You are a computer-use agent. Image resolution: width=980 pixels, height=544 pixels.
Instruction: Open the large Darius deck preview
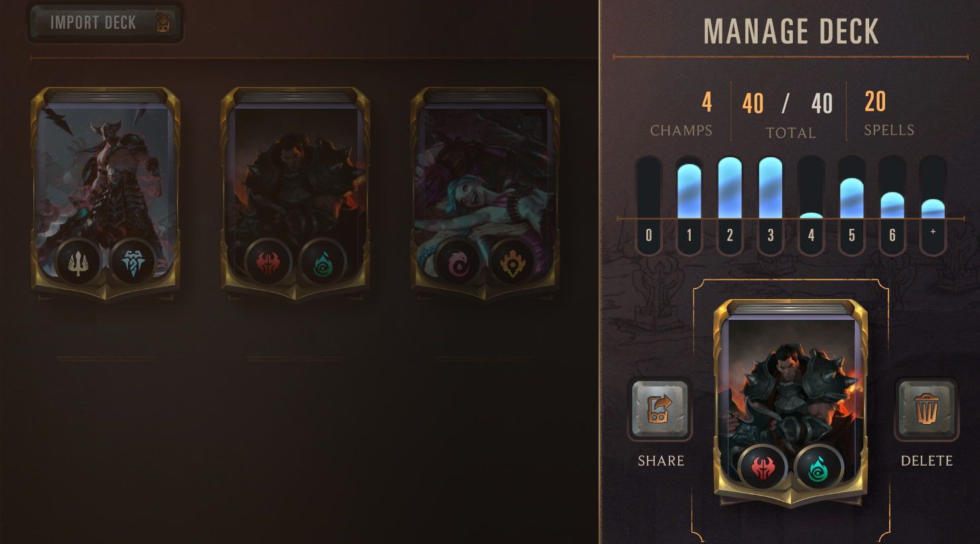click(791, 401)
